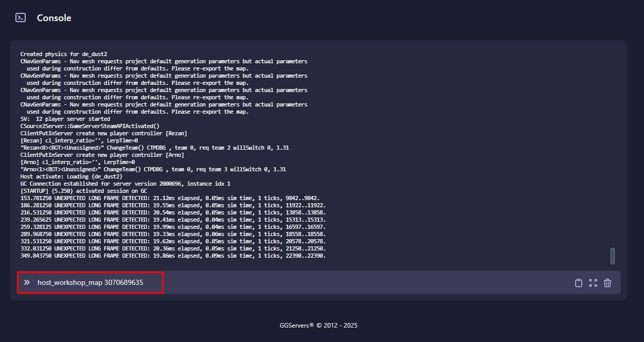Expand console to fullscreen with arrows icon
Image resolution: width=644 pixels, height=342 pixels.
click(593, 283)
